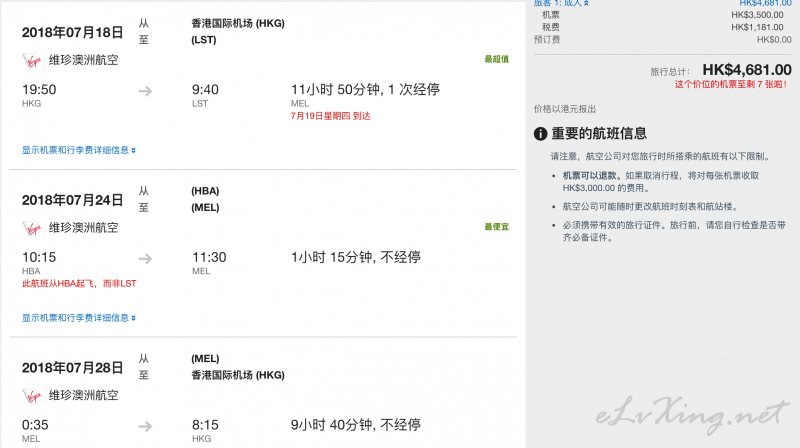The width and height of the screenshot is (800, 448).
Task: Click the 2018年07月24日 flight date heading
Action: [72, 200]
